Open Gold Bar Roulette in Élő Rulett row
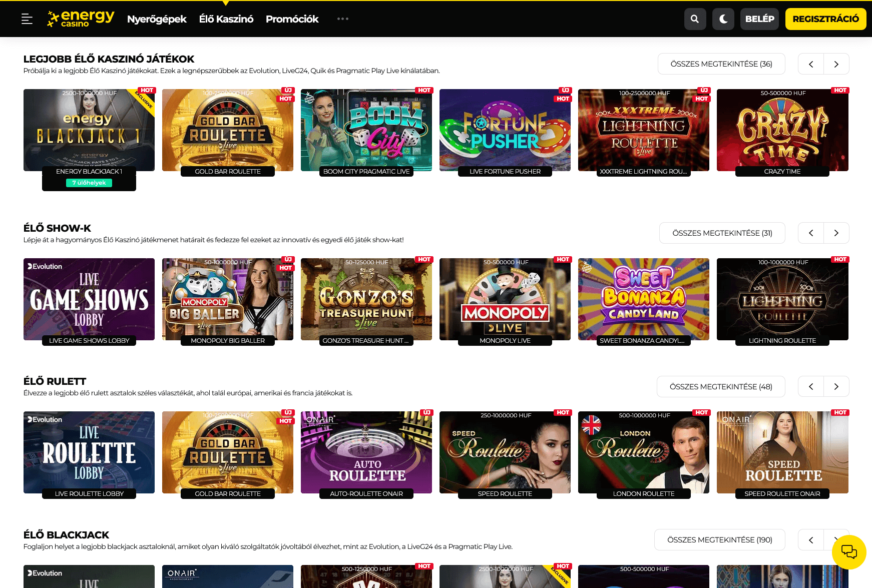 228,452
